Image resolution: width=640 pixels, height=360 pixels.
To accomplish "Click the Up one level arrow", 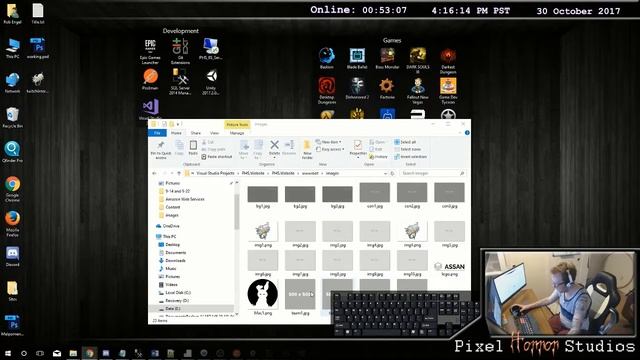I will [178, 173].
